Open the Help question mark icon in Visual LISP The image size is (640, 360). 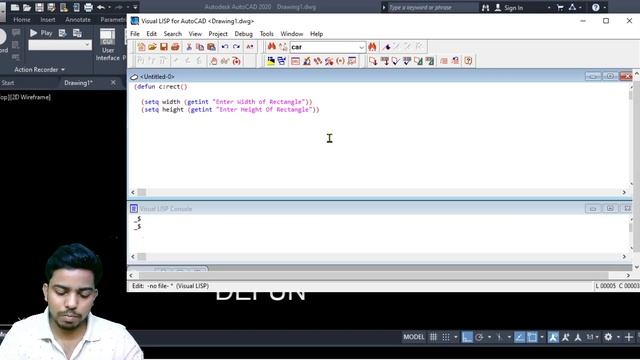click(x=468, y=61)
